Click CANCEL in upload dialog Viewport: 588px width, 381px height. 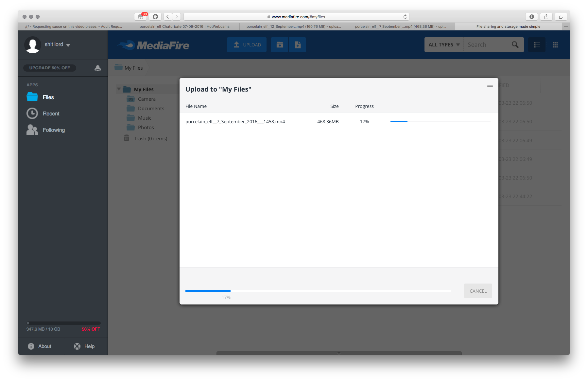(x=478, y=291)
